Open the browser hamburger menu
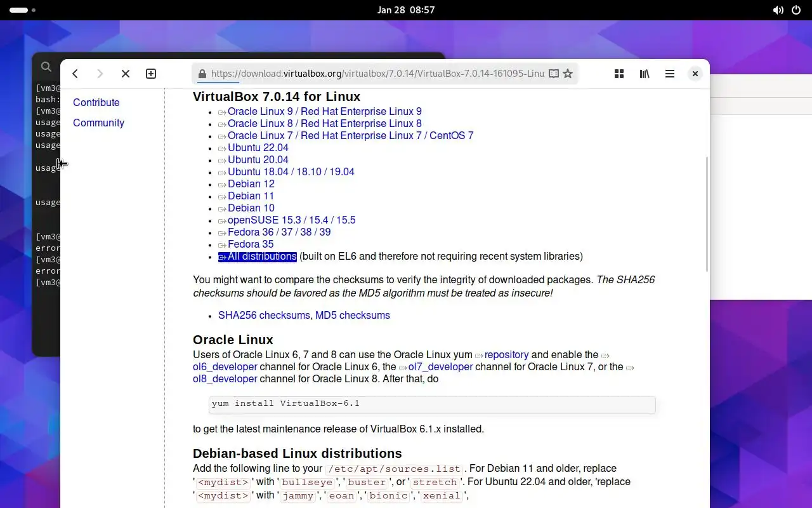This screenshot has width=812, height=508. [x=670, y=74]
